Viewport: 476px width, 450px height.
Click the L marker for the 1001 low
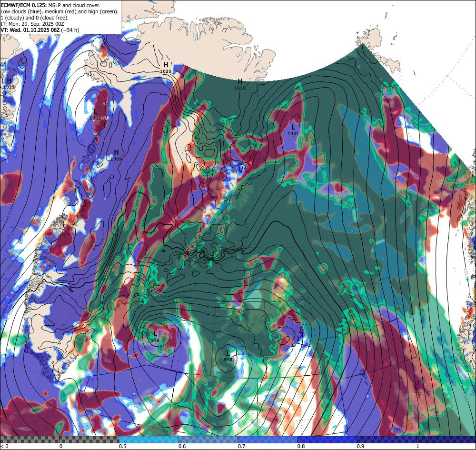[293, 127]
